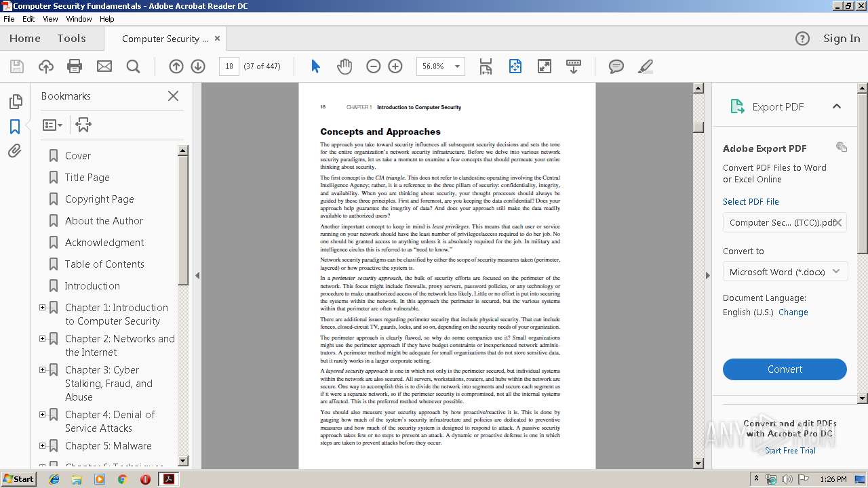This screenshot has height=488, width=868.
Task: Open Chrome from the taskbar
Action: coord(122,479)
